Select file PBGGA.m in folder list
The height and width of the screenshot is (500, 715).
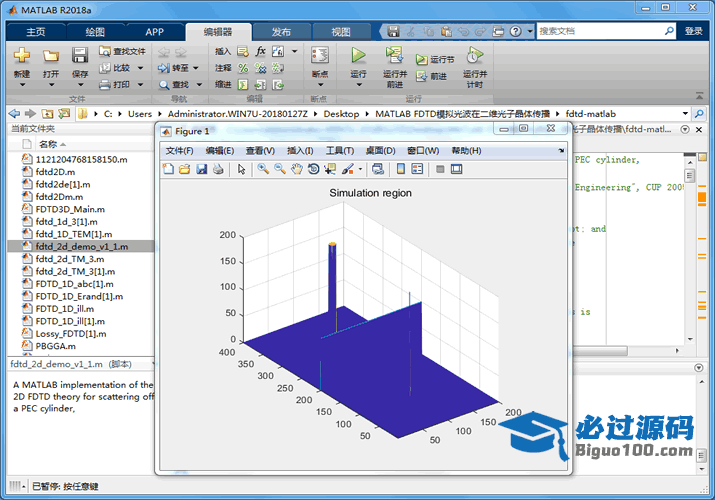56,346
